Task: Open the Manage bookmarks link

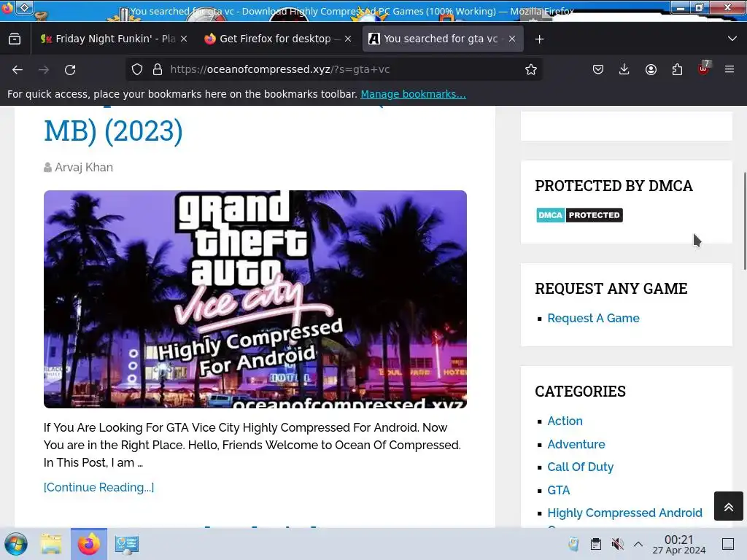Action: point(413,94)
